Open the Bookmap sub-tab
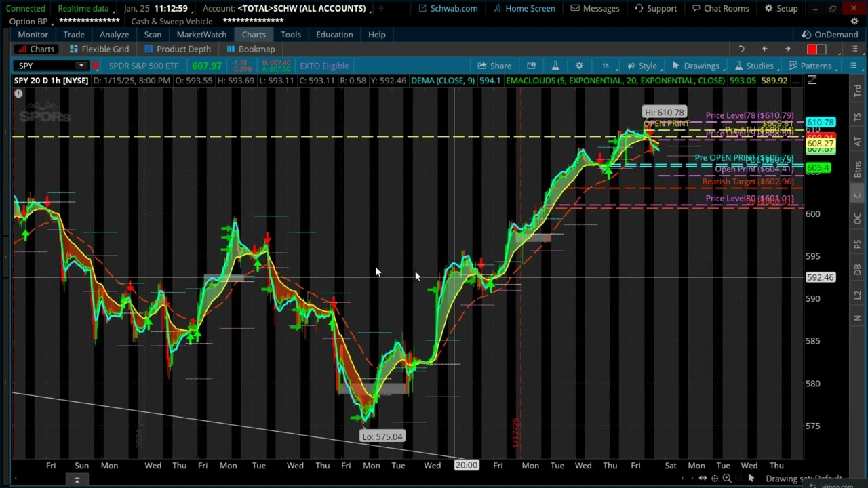Viewport: 868px width, 488px height. pyautogui.click(x=251, y=49)
